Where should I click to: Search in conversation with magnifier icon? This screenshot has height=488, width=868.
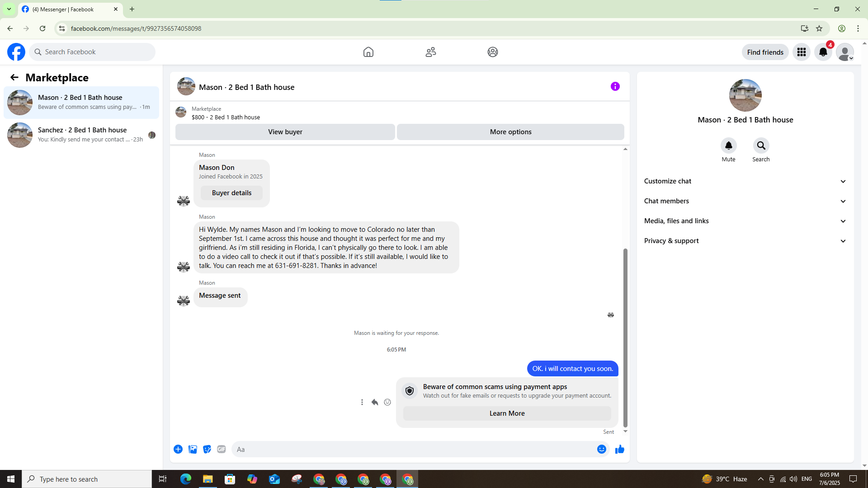pos(761,145)
